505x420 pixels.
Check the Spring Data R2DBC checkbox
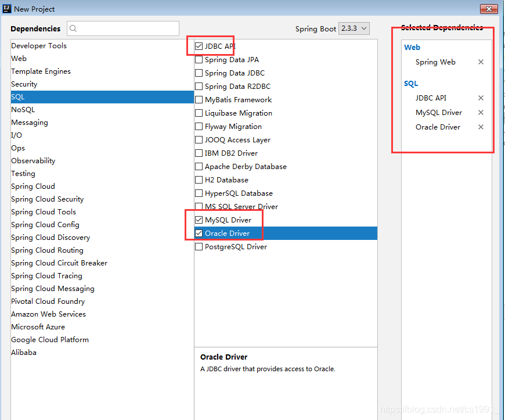(x=199, y=87)
